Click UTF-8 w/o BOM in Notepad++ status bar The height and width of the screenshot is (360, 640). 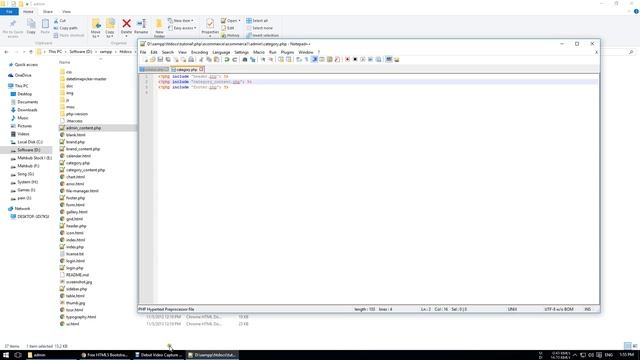tap(559, 309)
